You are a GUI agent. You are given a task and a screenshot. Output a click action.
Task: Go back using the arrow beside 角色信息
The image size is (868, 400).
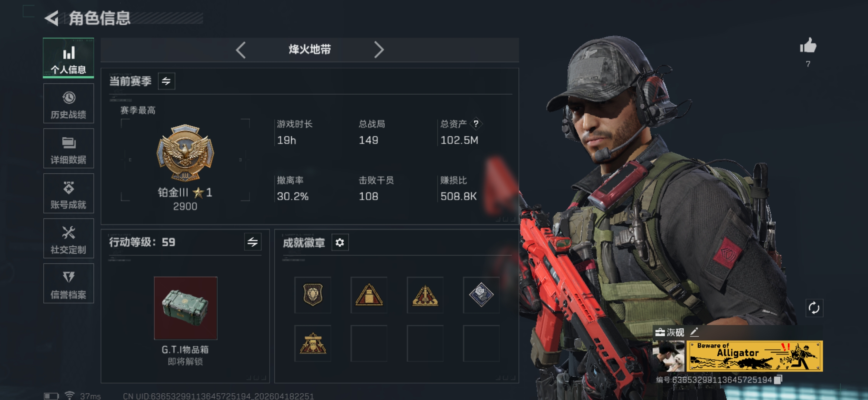[x=51, y=18]
